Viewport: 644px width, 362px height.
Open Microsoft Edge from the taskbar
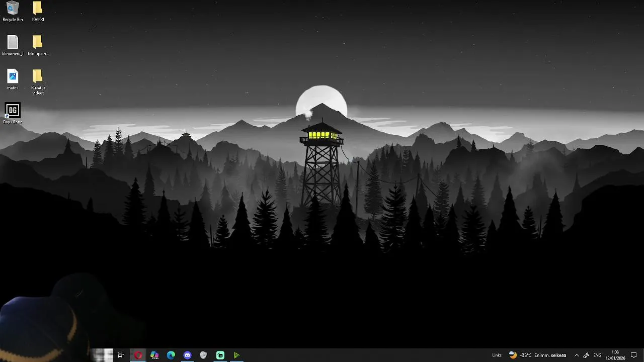click(171, 355)
